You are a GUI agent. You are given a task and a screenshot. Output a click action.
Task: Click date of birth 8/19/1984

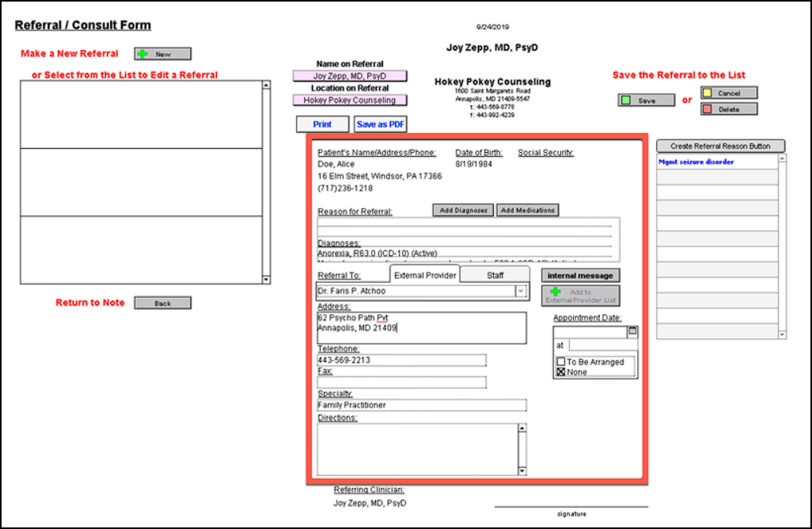[x=474, y=164]
